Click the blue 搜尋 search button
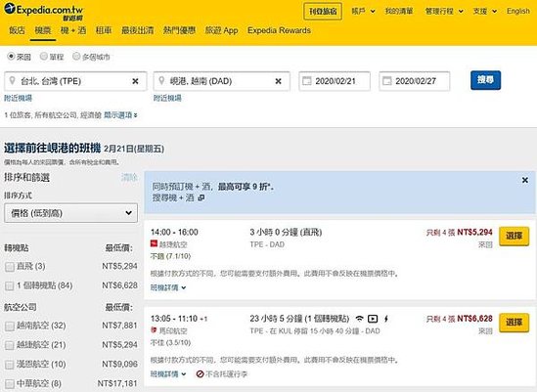This screenshot has width=537, height=392. [x=485, y=80]
